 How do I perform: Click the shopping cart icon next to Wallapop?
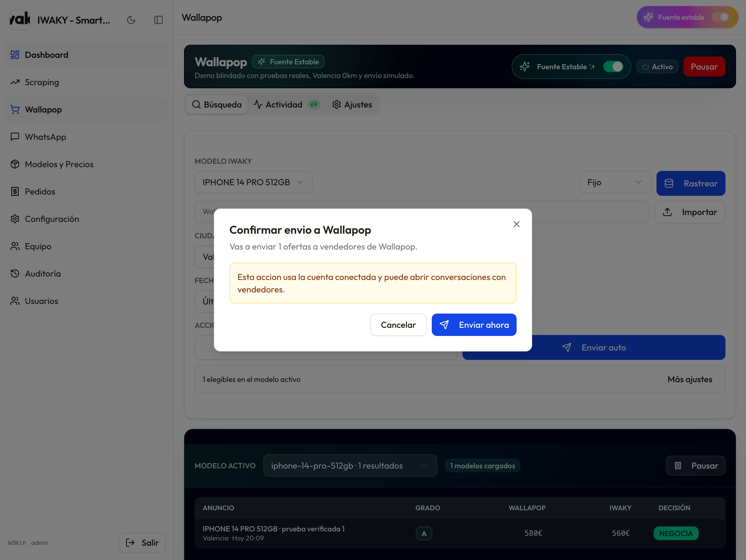click(15, 109)
